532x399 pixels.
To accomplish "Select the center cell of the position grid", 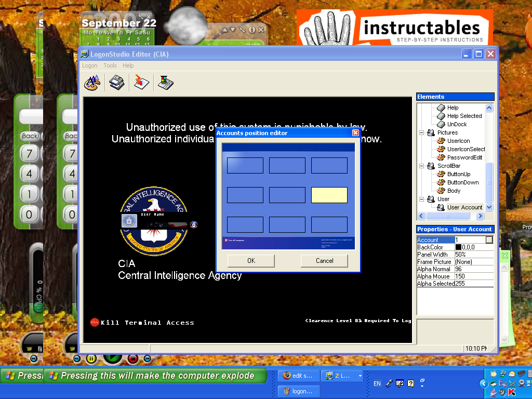I will coord(287,195).
